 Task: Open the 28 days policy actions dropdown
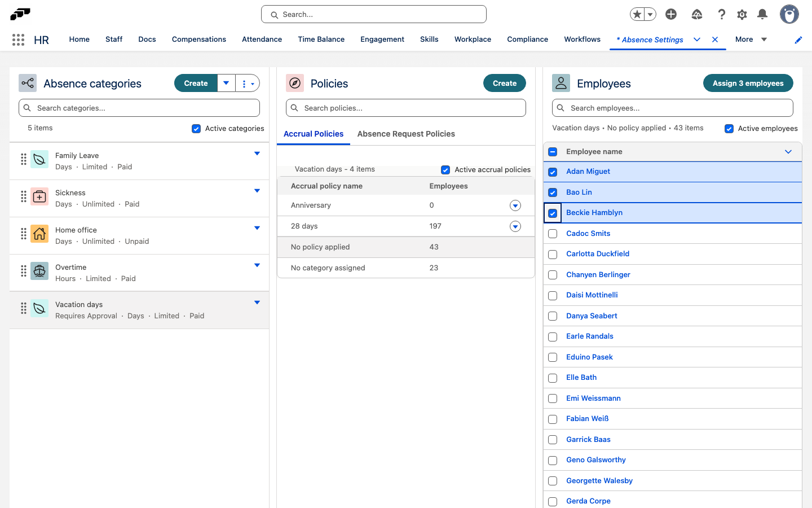[515, 226]
